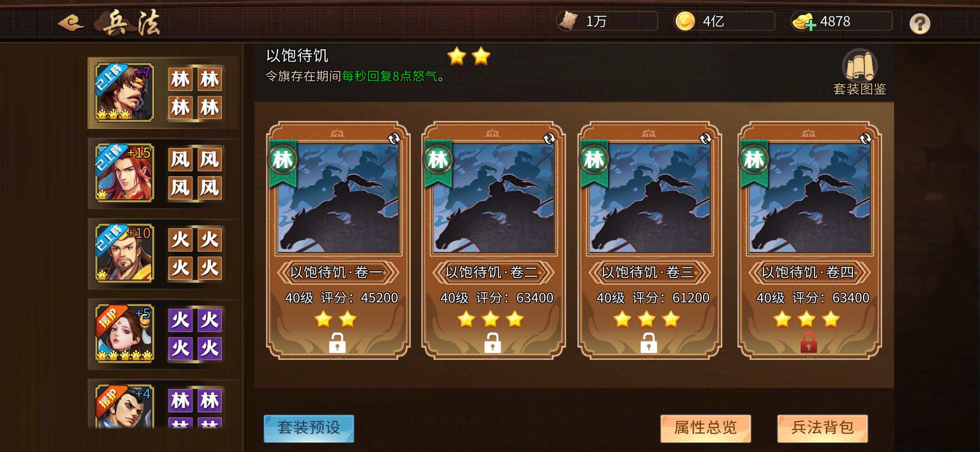The image size is (980, 452).
Task: Select the +5 female 援护 hero portrait
Action: (124, 333)
